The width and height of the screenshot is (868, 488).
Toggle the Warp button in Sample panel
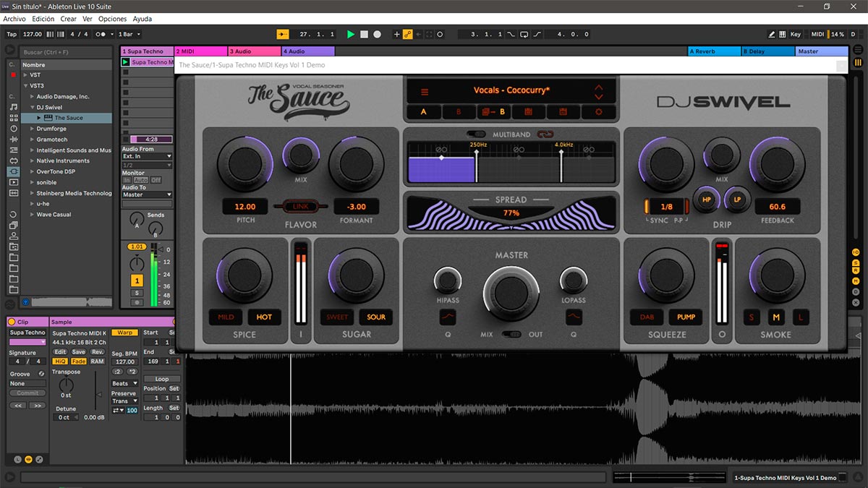125,333
